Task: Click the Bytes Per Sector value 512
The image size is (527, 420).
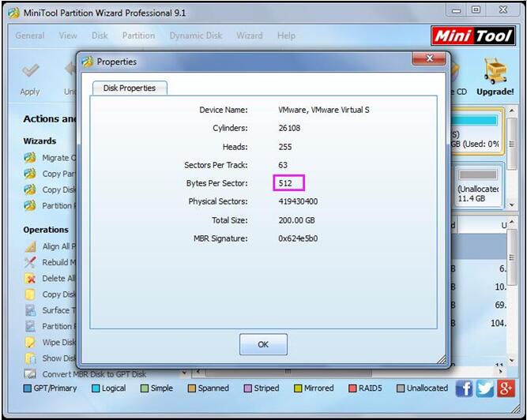Action: click(x=285, y=183)
